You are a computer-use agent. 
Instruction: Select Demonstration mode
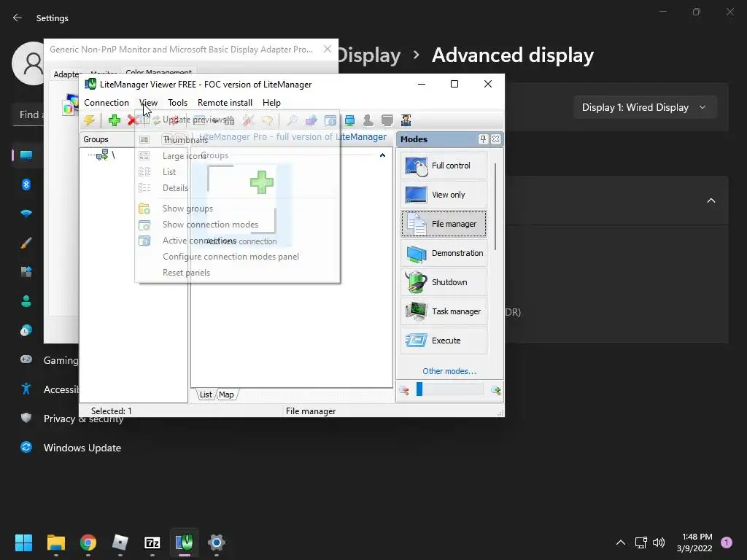pos(444,253)
